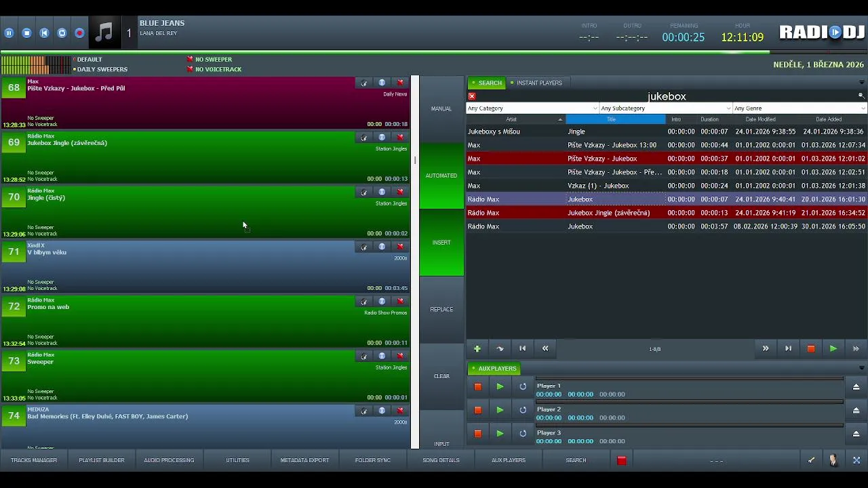Switch to MANUAL mode
The image size is (868, 488).
[441, 108]
